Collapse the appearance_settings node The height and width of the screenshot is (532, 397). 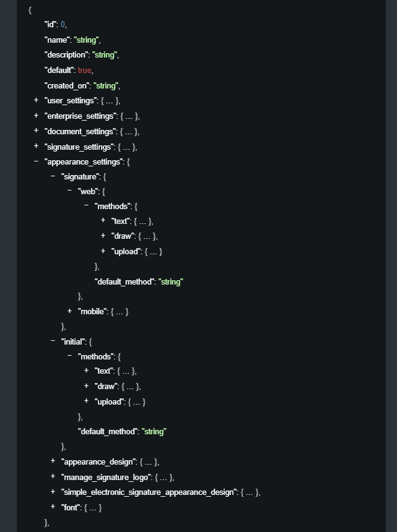coord(36,161)
